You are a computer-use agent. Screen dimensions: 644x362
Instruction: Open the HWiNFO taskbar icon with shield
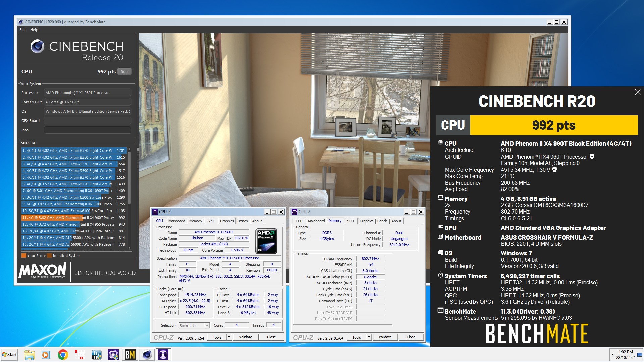97,355
